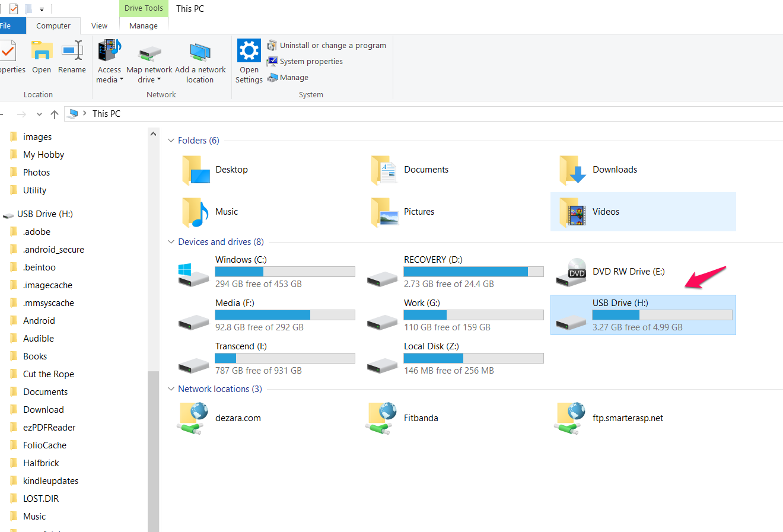The image size is (783, 532).
Task: Collapse the Network locations (3) group
Action: (171, 389)
